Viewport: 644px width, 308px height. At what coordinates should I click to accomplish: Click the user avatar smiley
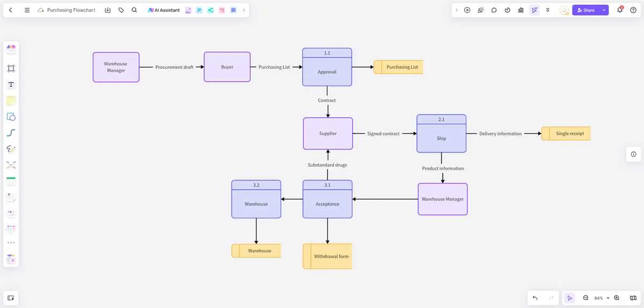click(x=564, y=10)
